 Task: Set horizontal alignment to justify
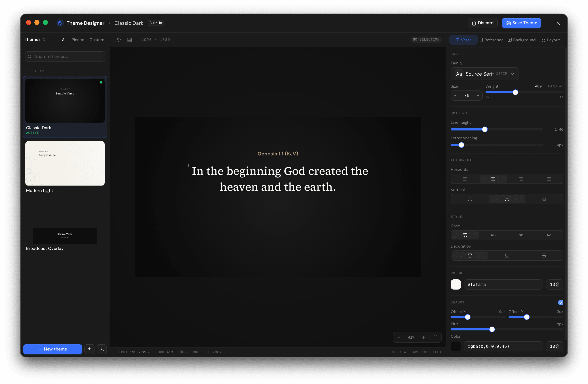coord(549,179)
